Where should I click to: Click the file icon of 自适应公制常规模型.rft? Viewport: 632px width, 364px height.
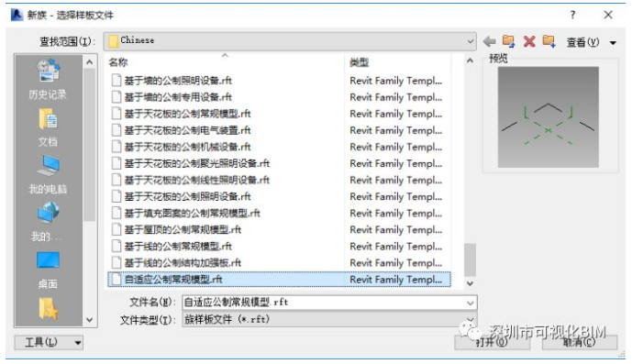(x=116, y=280)
